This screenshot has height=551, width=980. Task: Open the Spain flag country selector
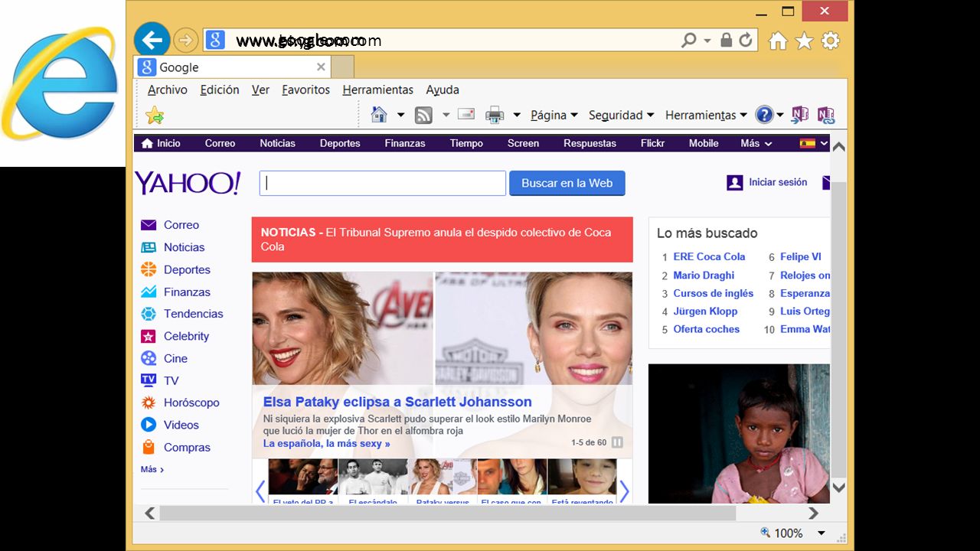813,143
